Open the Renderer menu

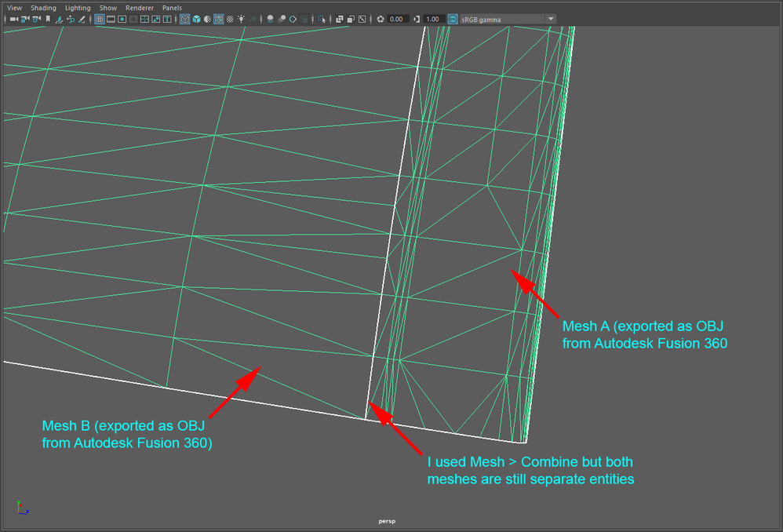(140, 8)
